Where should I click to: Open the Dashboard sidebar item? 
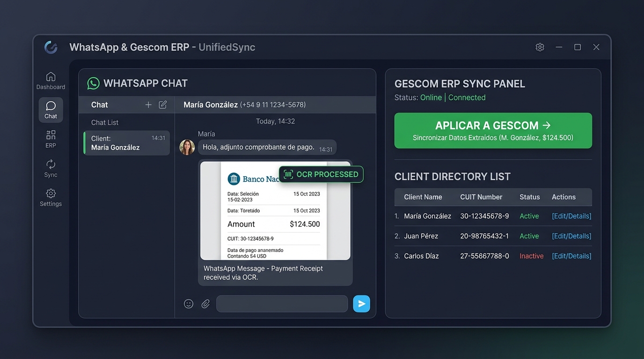pyautogui.click(x=51, y=81)
